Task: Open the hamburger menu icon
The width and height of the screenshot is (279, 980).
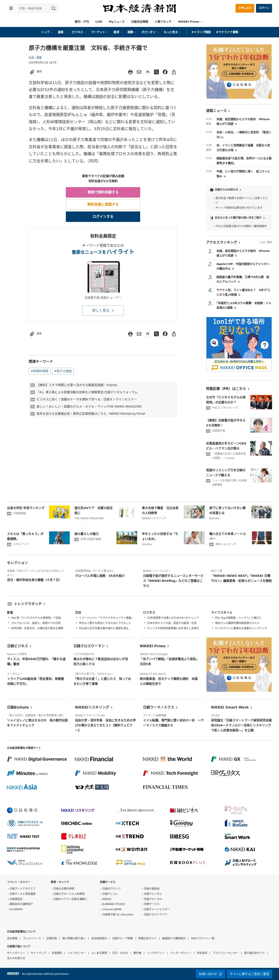Action: click(11, 8)
